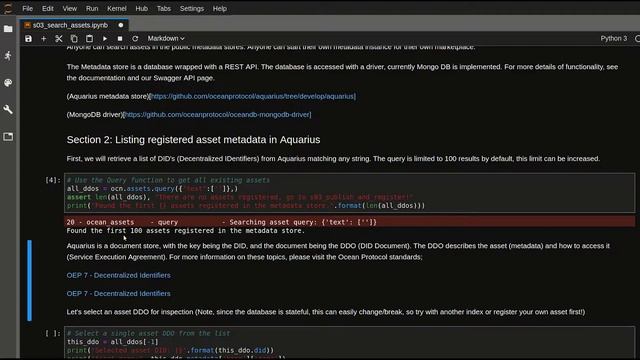Click the blue selected-cell collapser bar

coord(29,280)
